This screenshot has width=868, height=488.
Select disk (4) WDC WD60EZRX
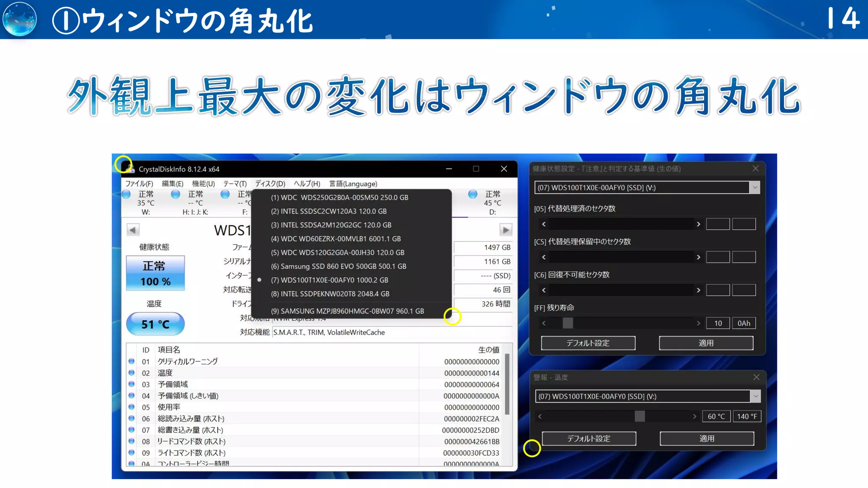[351, 238]
